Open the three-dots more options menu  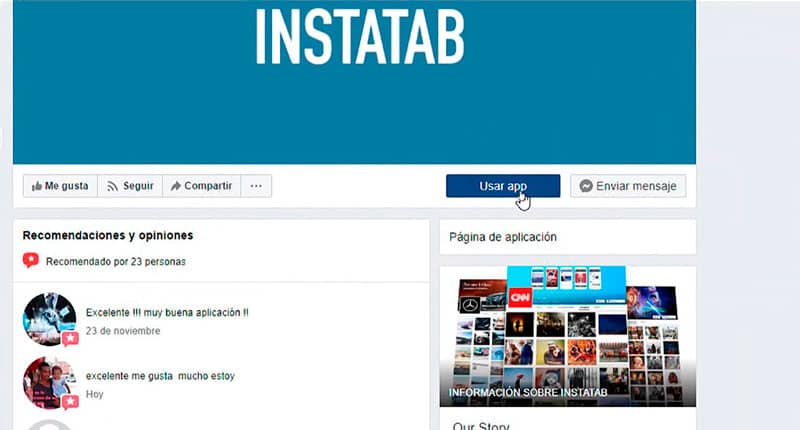click(x=256, y=186)
